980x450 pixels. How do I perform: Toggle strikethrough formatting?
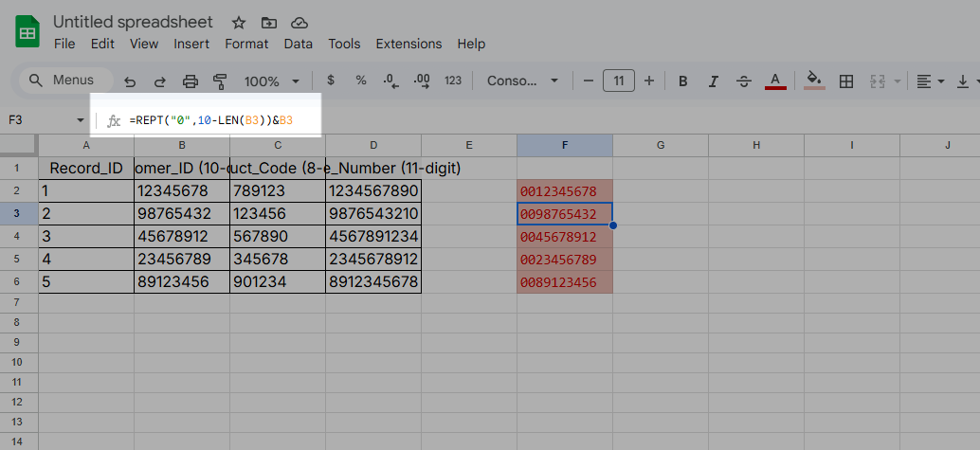744,81
